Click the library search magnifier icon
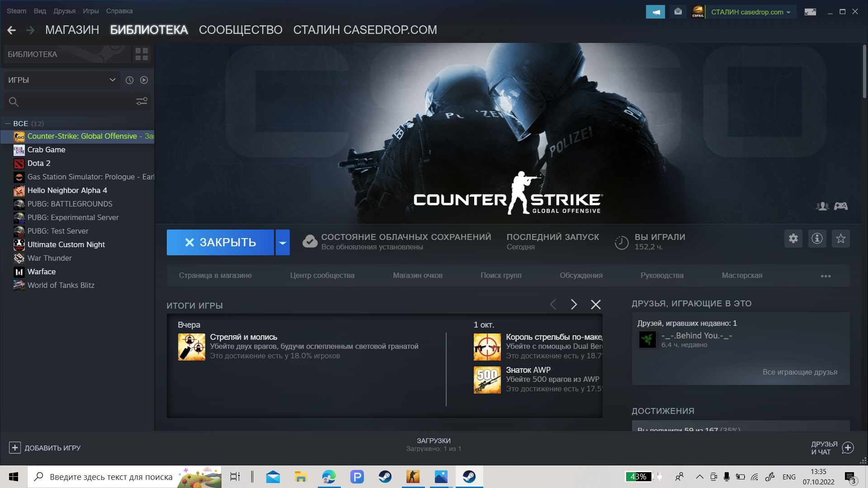This screenshot has height=488, width=868. [x=14, y=102]
